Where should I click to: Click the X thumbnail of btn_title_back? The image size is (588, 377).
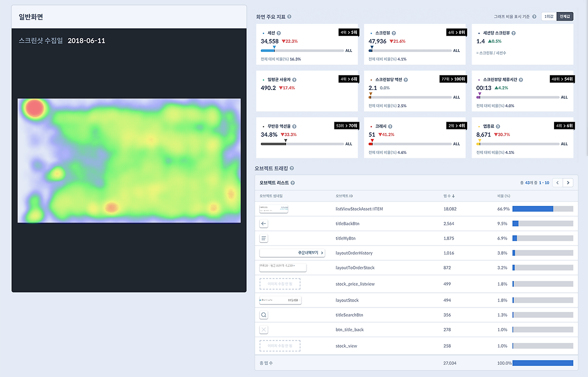coord(264,330)
